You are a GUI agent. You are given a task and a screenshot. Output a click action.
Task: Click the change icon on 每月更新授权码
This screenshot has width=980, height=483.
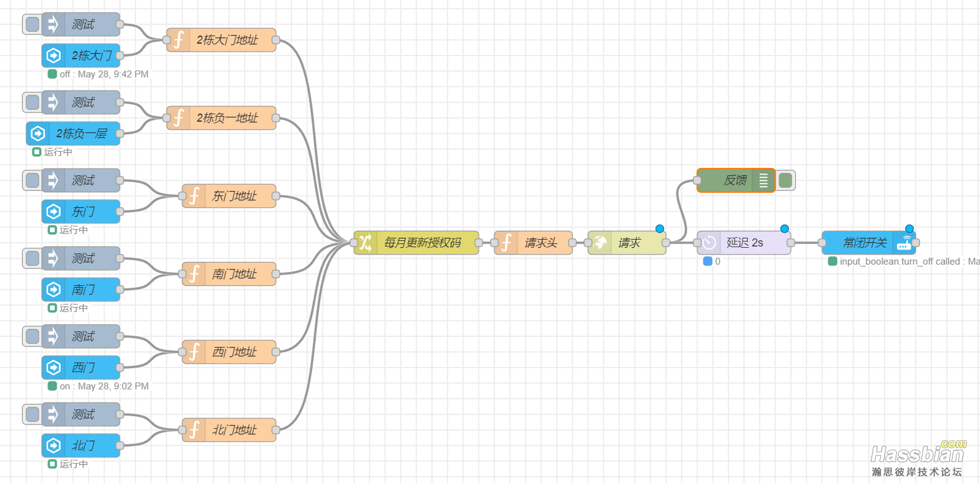366,243
